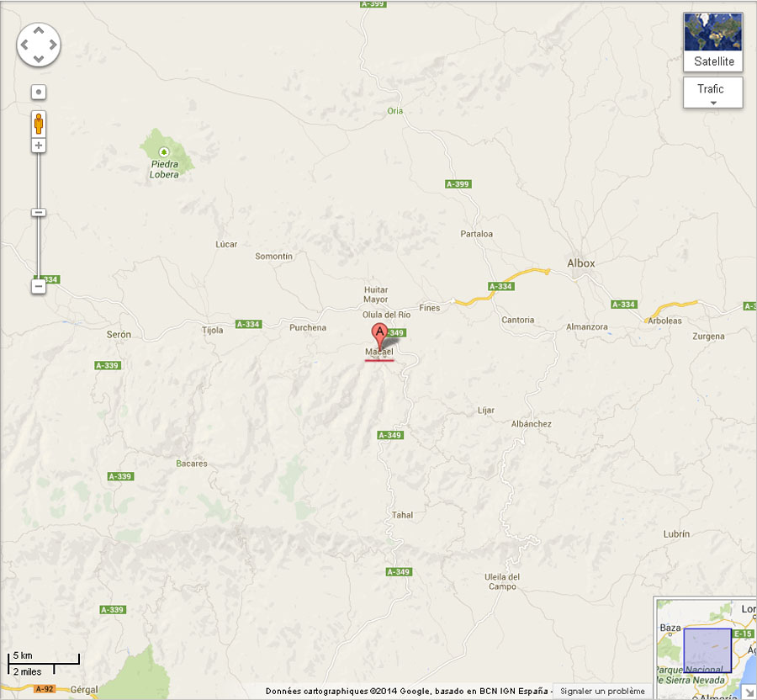Click the blue viewport rectangle in the overview map
Screen dimensions: 757x700
point(707,650)
